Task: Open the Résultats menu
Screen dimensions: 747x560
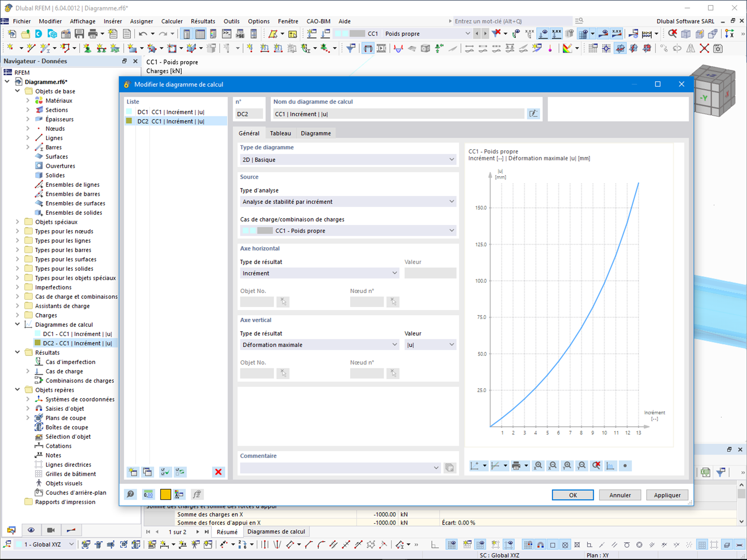Action: [203, 21]
